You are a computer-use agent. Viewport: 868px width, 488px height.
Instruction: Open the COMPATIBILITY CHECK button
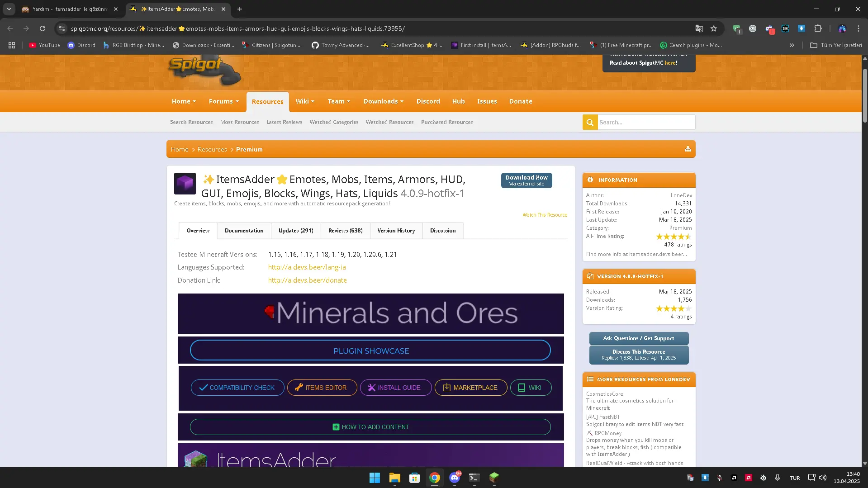[237, 388]
